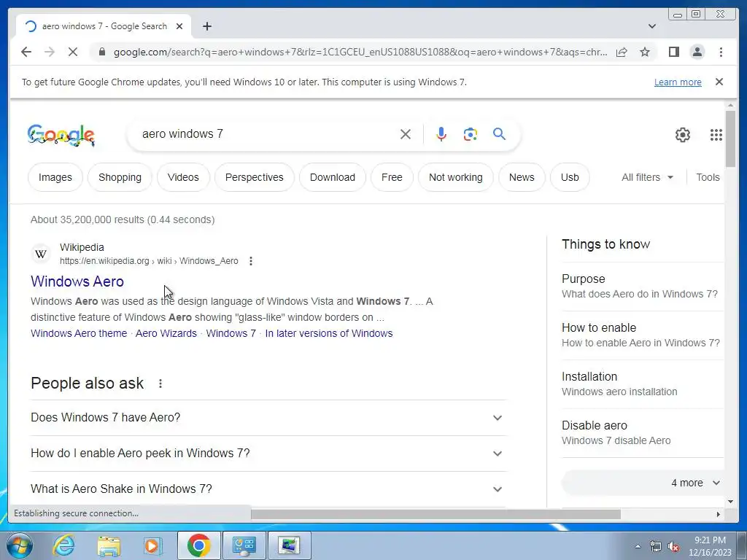Open the tab search chevron
This screenshot has width=747, height=560.
652,26
